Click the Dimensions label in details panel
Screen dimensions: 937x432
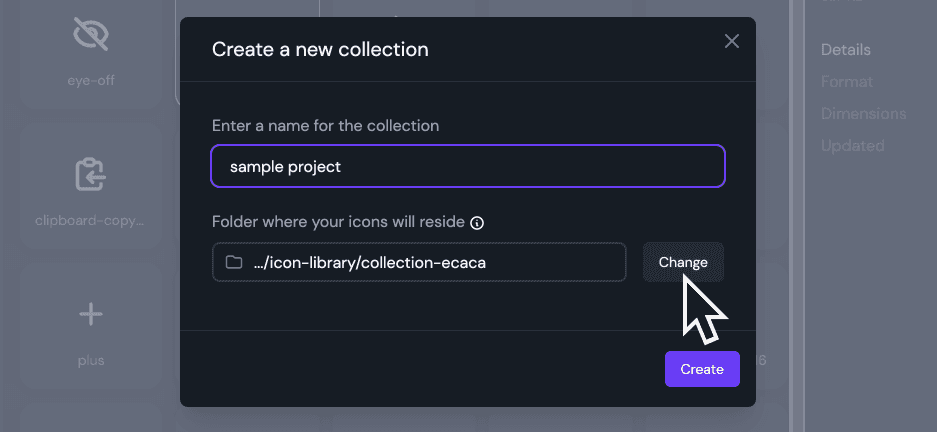[863, 114]
